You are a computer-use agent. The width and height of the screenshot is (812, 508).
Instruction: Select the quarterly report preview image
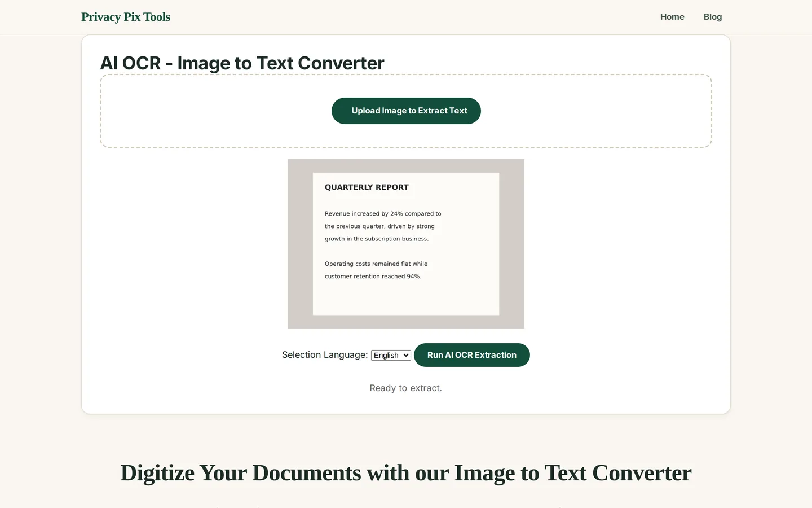[406, 244]
